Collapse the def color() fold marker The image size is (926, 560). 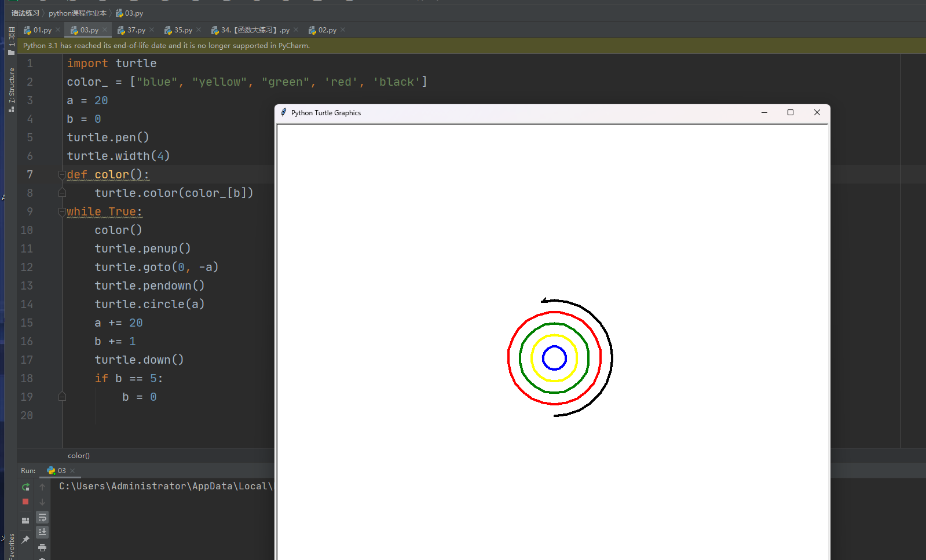[62, 175]
